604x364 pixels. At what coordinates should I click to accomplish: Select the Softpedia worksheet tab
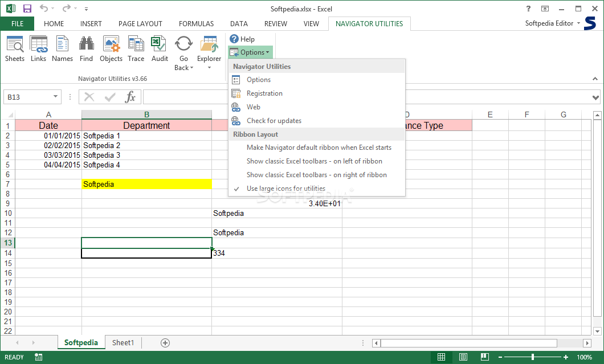(x=81, y=342)
